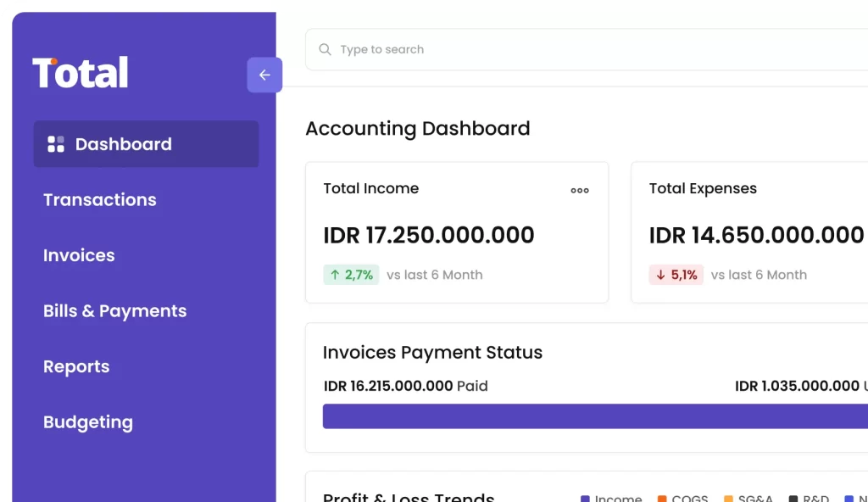Open the Total Income three-dot options menu

tap(580, 191)
